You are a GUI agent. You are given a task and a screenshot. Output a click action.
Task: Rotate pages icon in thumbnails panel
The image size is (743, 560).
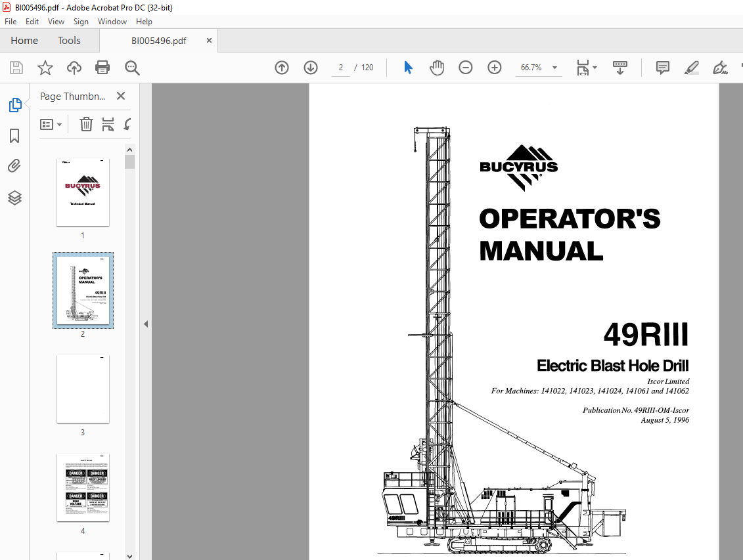(127, 125)
